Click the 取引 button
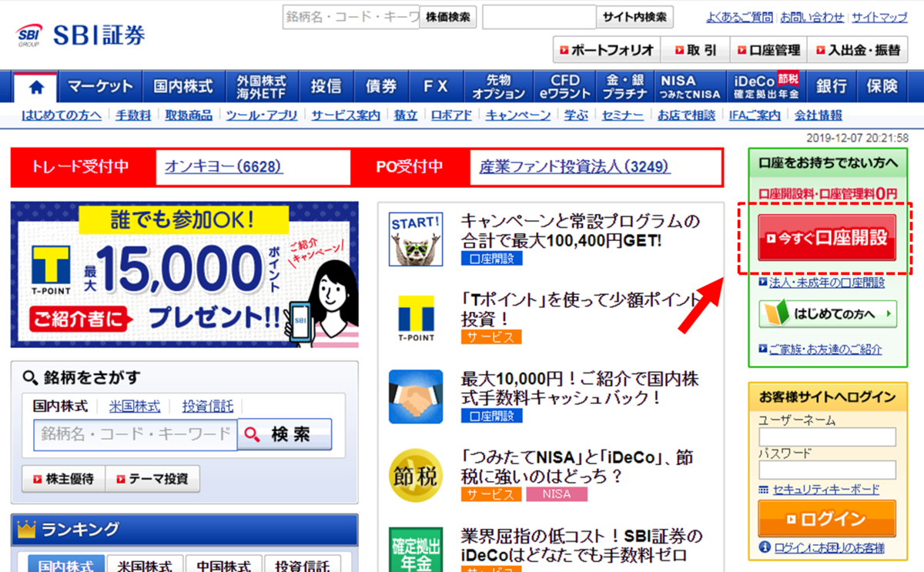This screenshot has width=924, height=572. point(695,50)
